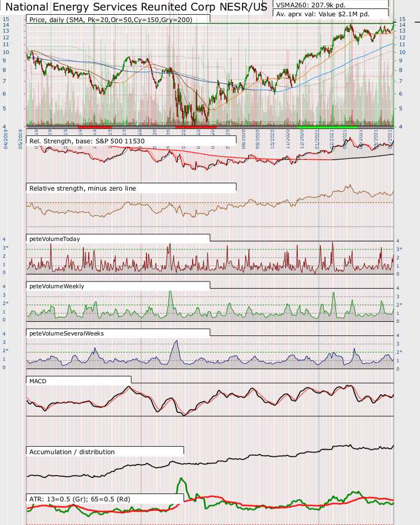Click the 2* tick on peteVolumeSeveralWeeks right axis
This screenshot has width=420, height=525.
point(399,352)
